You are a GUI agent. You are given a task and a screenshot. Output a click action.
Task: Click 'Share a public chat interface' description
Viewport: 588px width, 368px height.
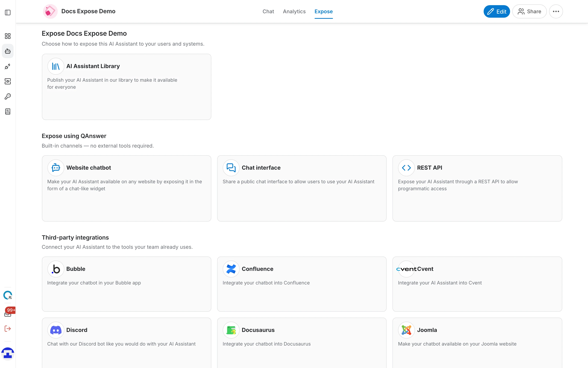point(298,182)
